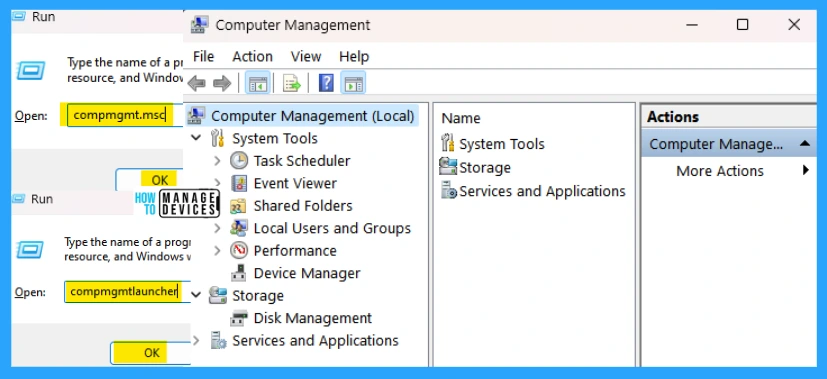Screen dimensions: 827x379
Task: Select Task Scheduler label in tree
Action: pyautogui.click(x=302, y=161)
